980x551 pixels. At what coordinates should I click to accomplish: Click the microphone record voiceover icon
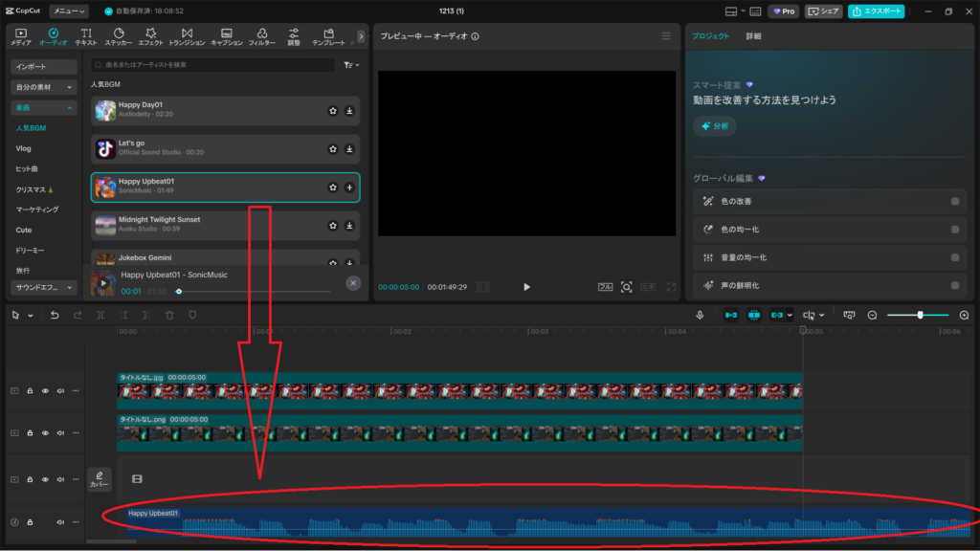[x=701, y=315]
